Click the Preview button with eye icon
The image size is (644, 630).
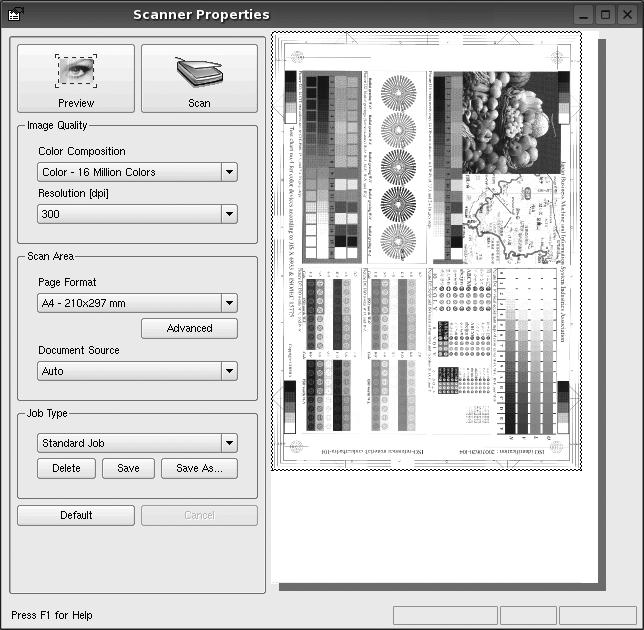[x=76, y=78]
